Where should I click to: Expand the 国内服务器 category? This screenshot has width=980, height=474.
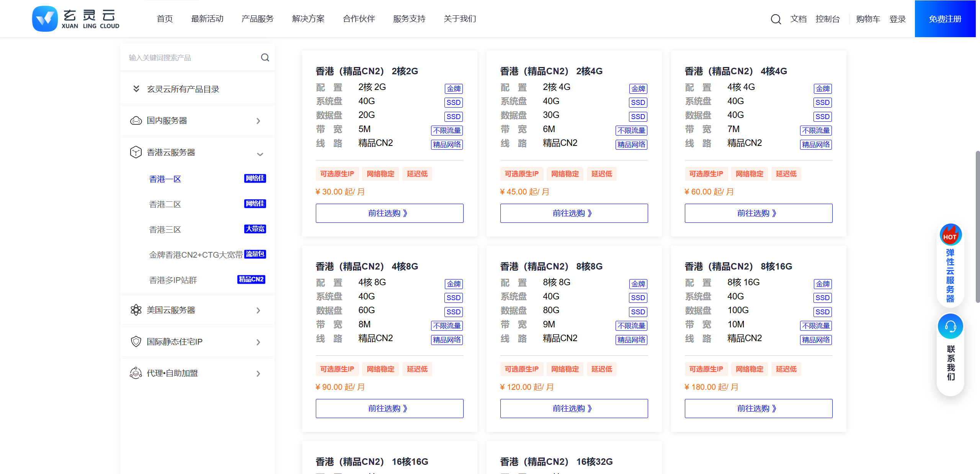click(258, 121)
